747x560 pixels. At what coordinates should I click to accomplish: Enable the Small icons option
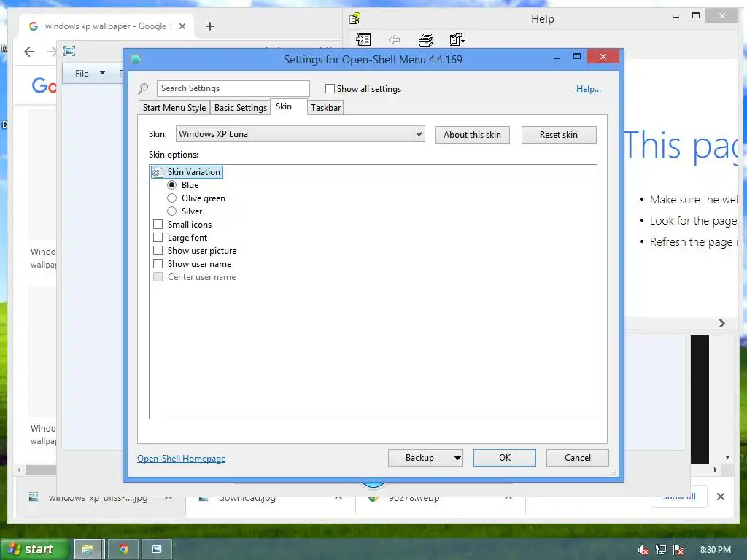(158, 225)
